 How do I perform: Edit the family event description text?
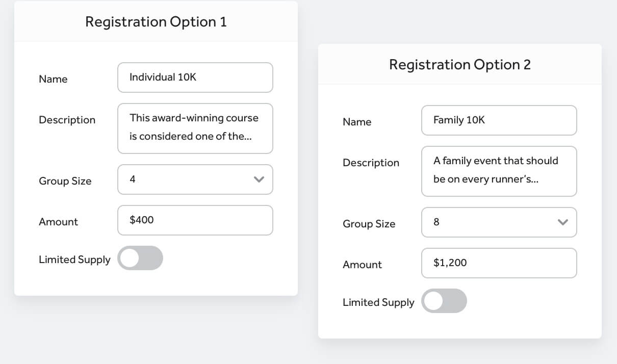point(499,171)
